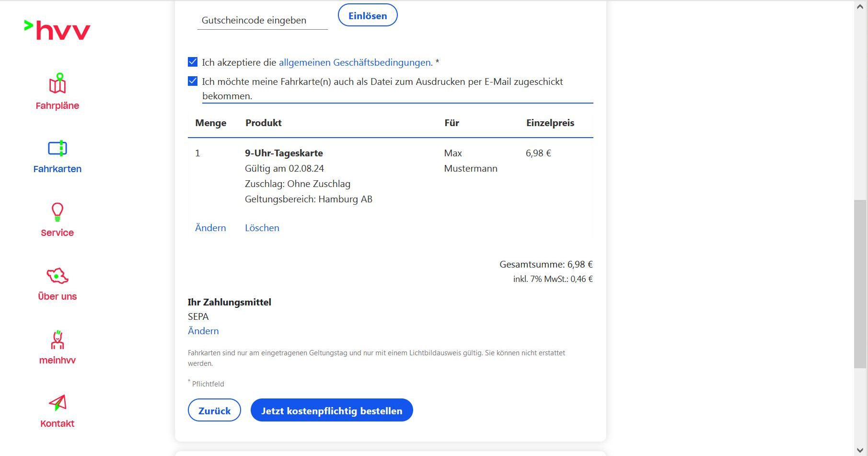Open meinhvv person icon
Image resolution: width=868 pixels, height=456 pixels.
click(58, 339)
